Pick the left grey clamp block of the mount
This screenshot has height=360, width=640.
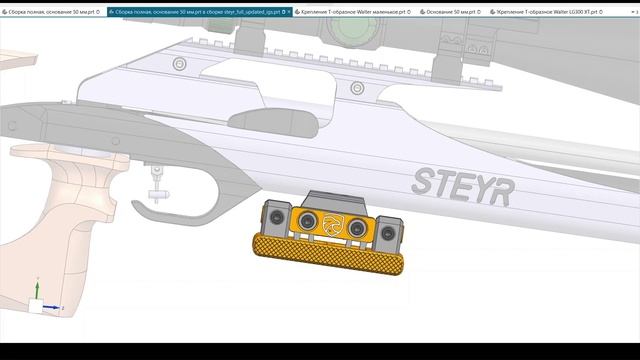point(276,218)
